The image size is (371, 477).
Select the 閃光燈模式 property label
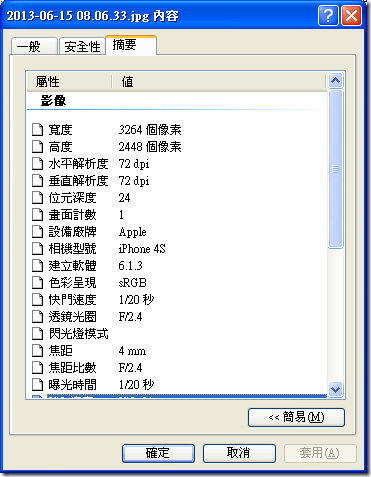pos(78,334)
